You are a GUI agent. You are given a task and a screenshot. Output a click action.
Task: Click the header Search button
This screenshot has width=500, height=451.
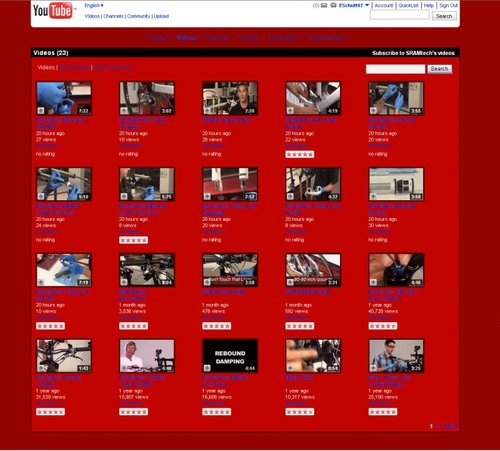(x=444, y=16)
